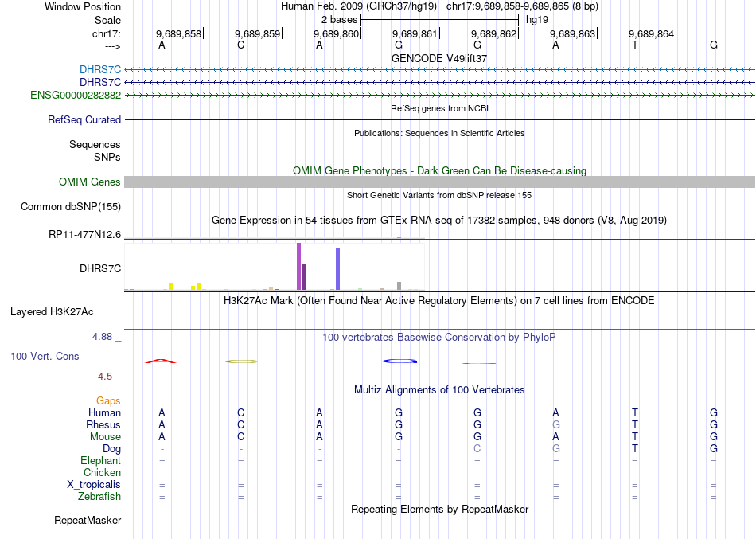
Task: Click the RefSeq Curated dark blue gene line
Action: pyautogui.click(x=440, y=119)
